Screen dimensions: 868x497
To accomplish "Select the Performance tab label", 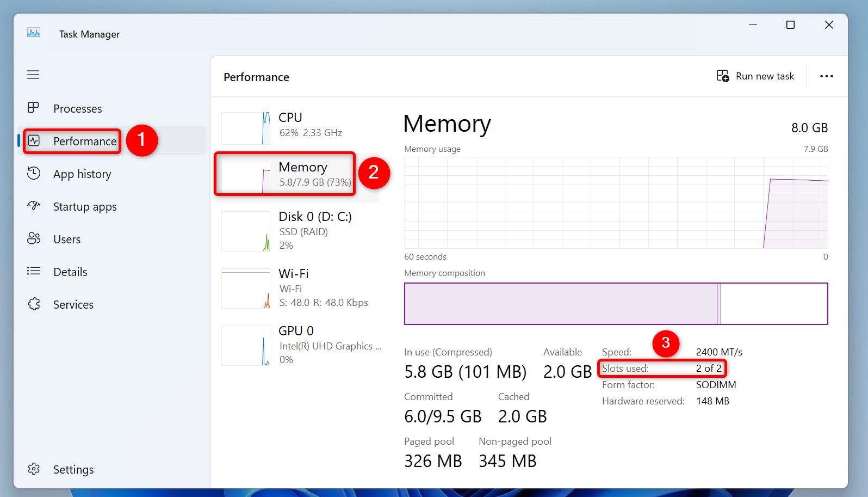I will point(85,142).
